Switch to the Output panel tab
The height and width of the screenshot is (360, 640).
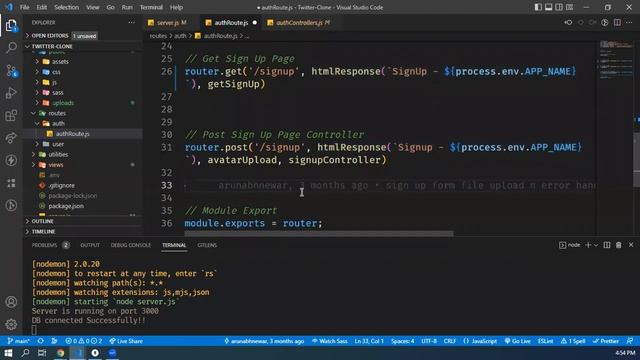coord(90,245)
